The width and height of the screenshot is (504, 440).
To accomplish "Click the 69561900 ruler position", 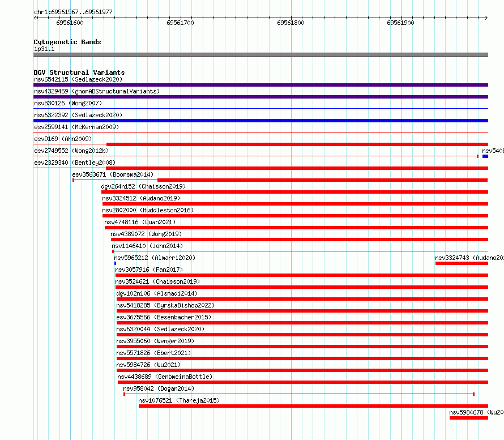I will tap(400, 23).
